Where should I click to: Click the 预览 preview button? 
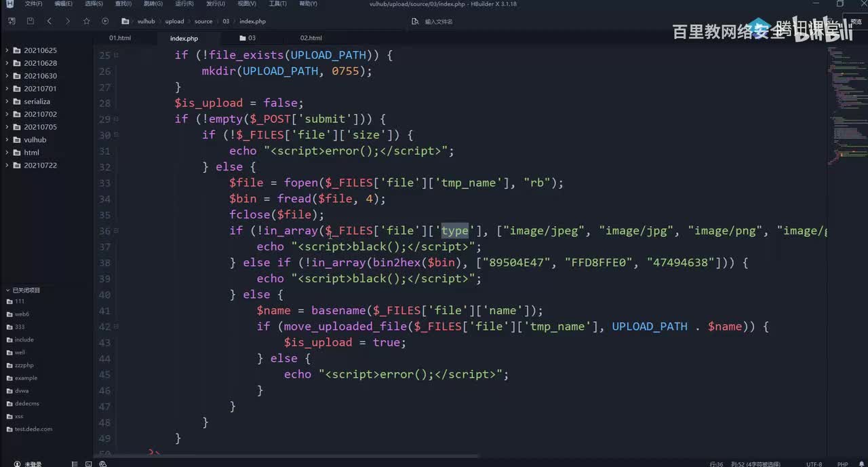(x=856, y=22)
